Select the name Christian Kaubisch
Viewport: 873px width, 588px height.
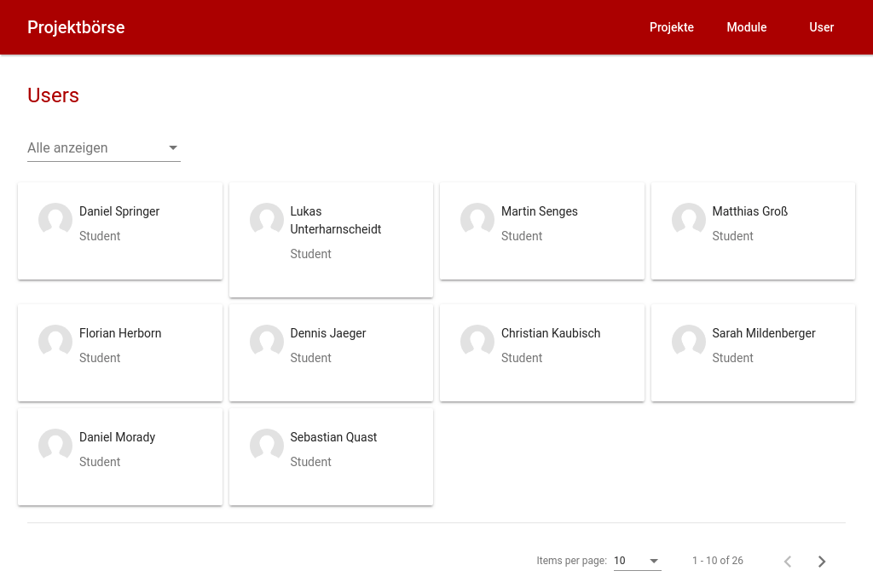tap(551, 333)
